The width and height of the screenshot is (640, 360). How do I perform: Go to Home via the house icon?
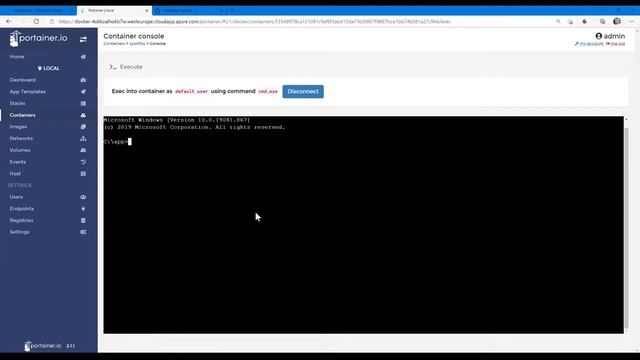(83, 57)
